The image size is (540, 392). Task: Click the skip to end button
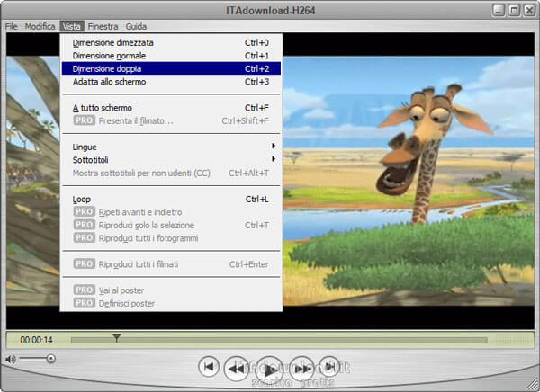[329, 367]
